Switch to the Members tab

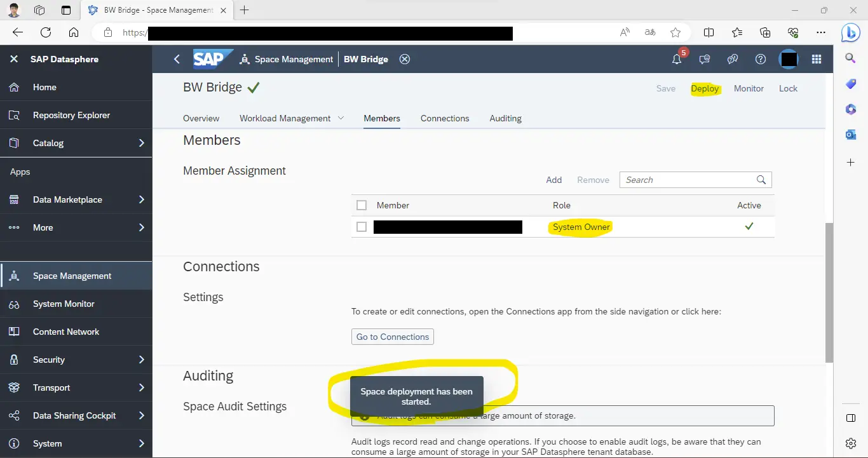[382, 118]
